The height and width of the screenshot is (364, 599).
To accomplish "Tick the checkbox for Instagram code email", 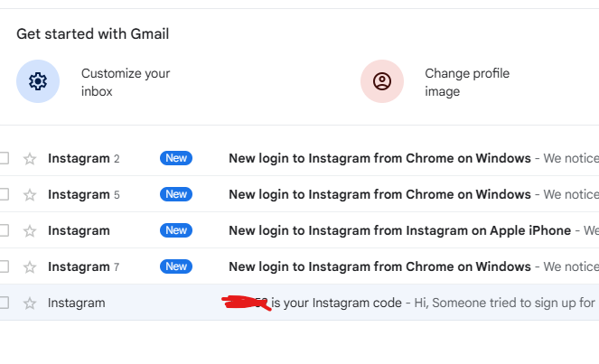I will (x=4, y=303).
